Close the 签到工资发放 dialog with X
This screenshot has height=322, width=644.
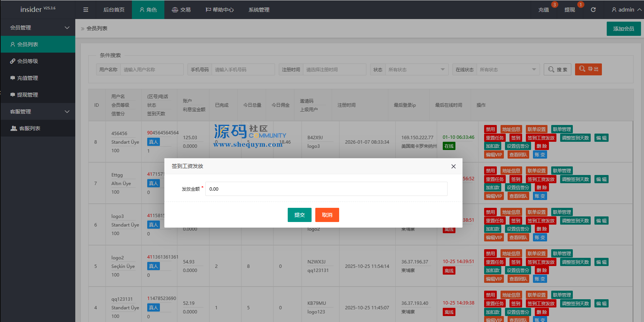tap(453, 166)
